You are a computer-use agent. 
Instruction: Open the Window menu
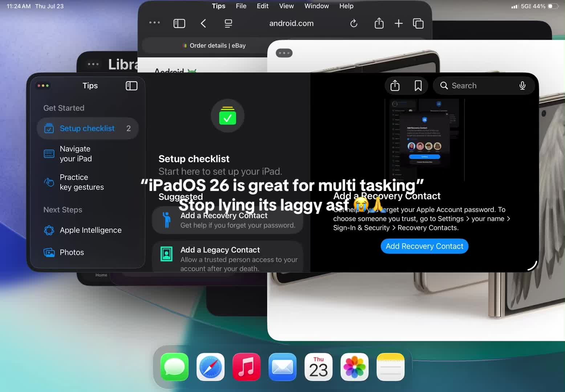click(x=317, y=6)
